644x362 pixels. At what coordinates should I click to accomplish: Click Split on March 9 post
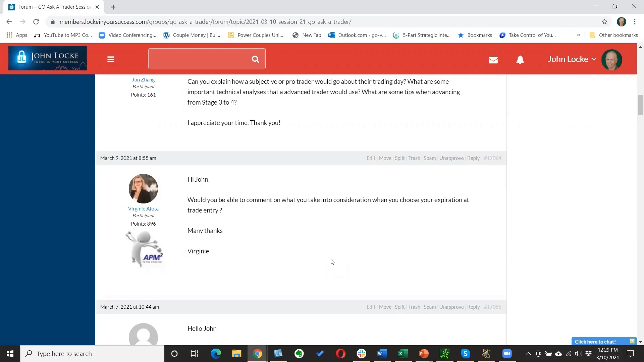[x=399, y=158]
